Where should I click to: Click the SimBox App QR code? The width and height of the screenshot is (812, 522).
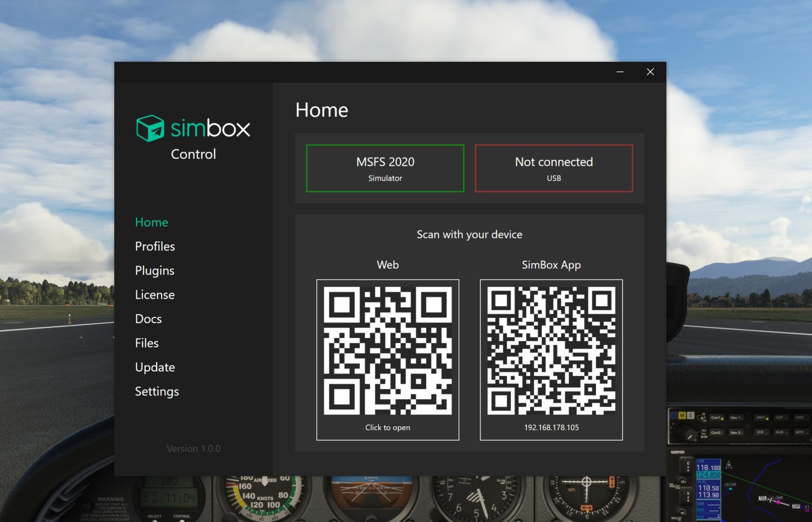551,351
